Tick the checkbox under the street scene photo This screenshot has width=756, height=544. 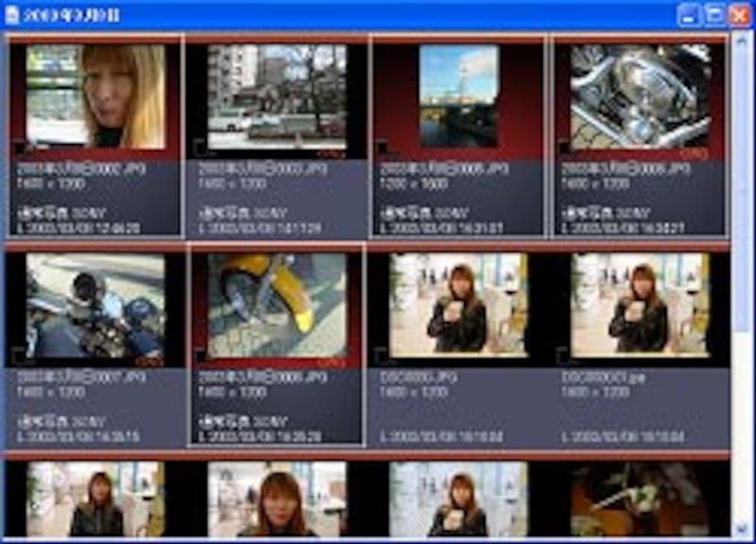click(198, 146)
